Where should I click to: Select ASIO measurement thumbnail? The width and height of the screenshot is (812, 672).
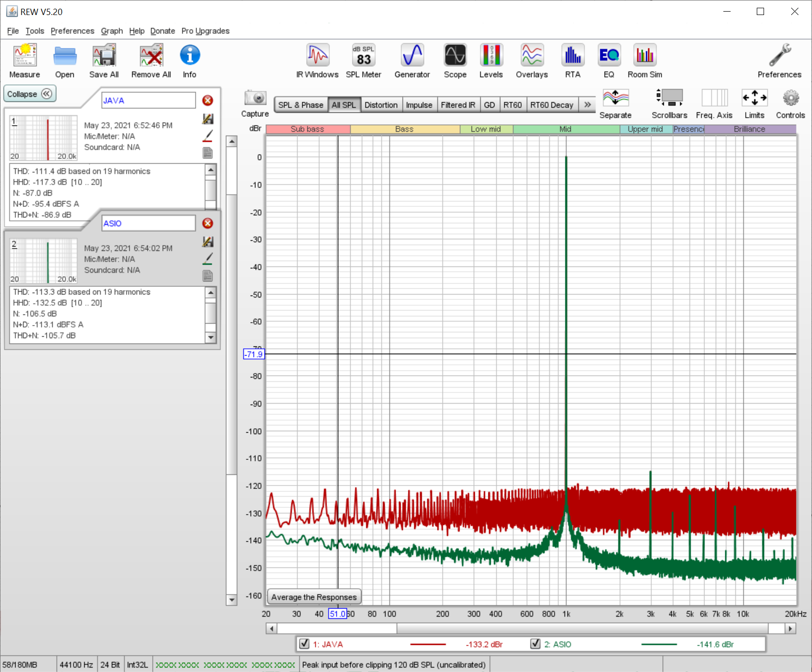click(x=44, y=261)
